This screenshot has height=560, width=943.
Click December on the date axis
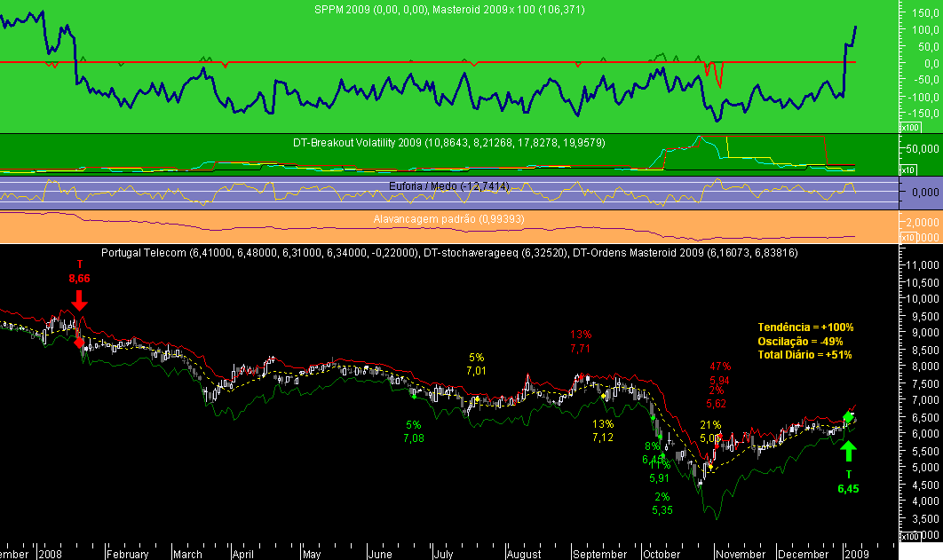coord(803,554)
